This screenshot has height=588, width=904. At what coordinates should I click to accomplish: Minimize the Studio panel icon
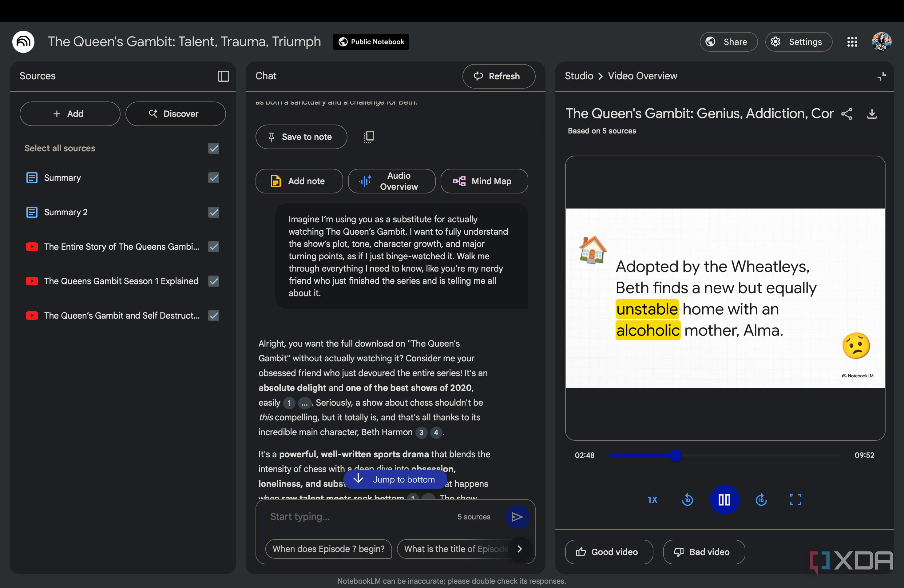[x=882, y=76]
